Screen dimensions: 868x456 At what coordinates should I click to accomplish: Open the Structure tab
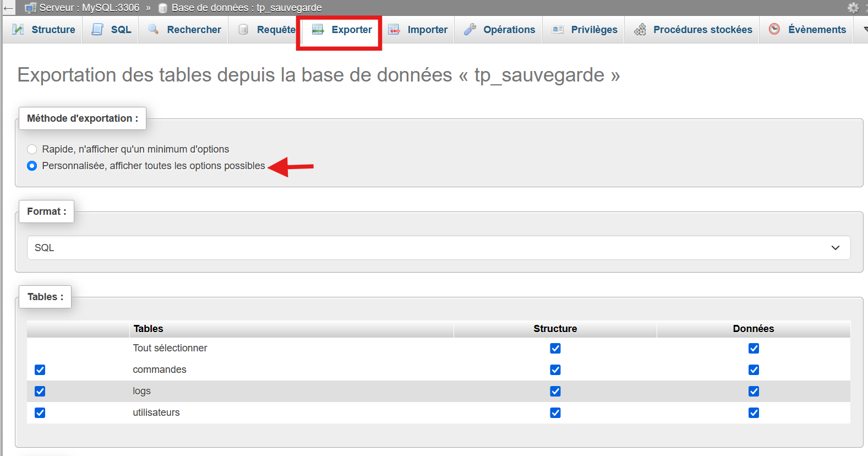(43, 30)
